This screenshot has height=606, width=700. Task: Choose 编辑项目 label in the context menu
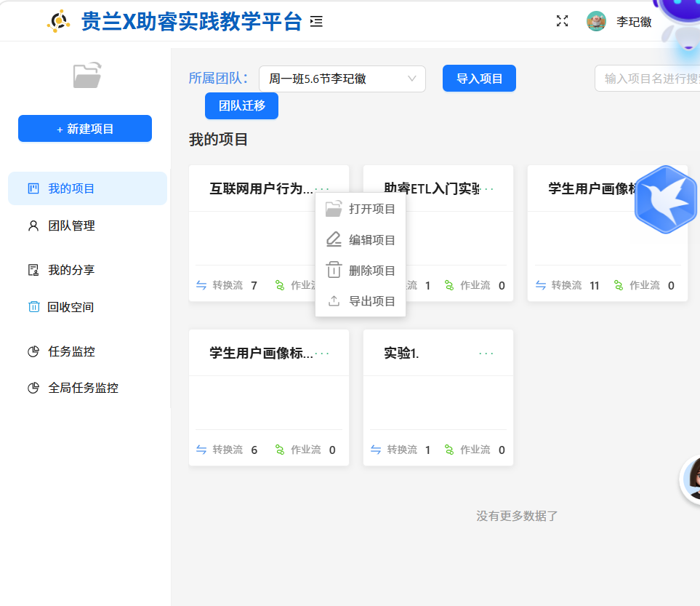coord(372,240)
